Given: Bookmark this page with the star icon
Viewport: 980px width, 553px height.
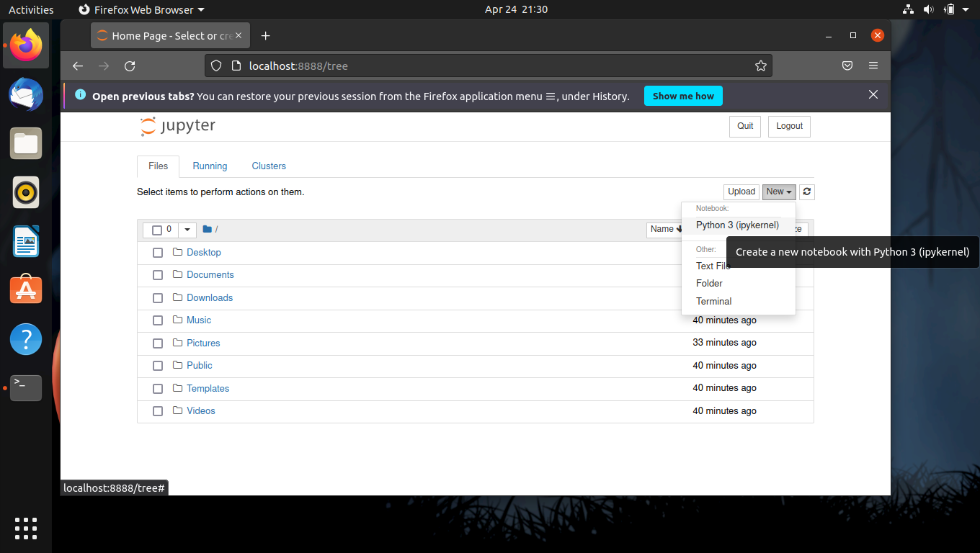Looking at the screenshot, I should coord(761,66).
